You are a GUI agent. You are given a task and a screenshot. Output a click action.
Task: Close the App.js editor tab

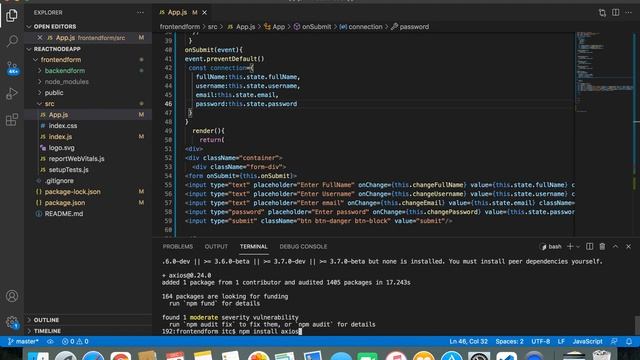click(x=204, y=13)
